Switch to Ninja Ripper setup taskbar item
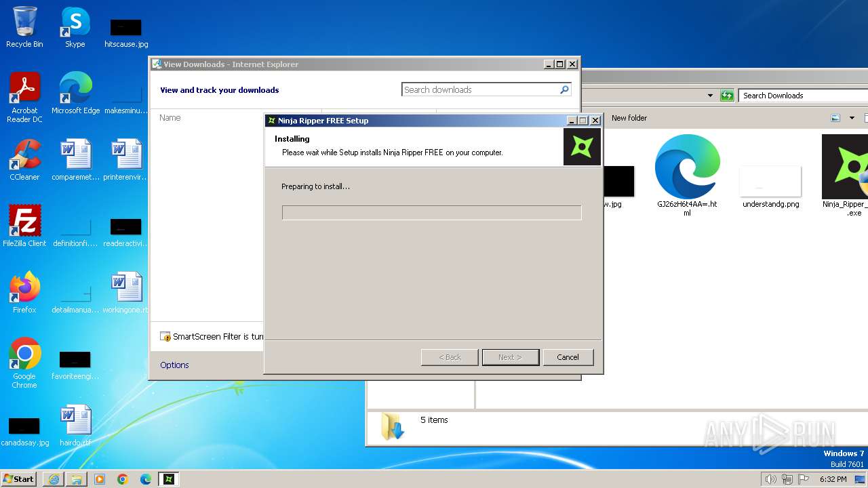 (x=169, y=479)
